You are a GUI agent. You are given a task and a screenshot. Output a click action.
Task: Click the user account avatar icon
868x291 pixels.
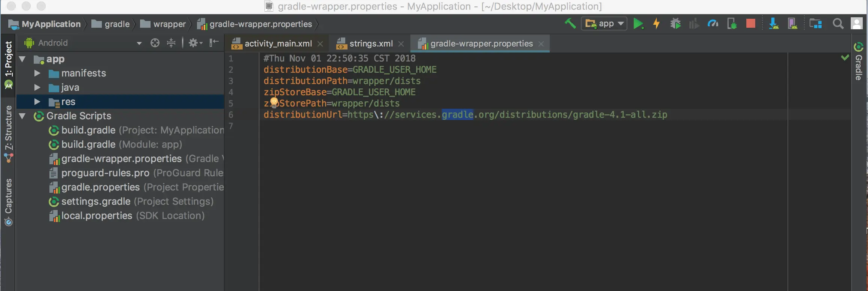click(857, 24)
